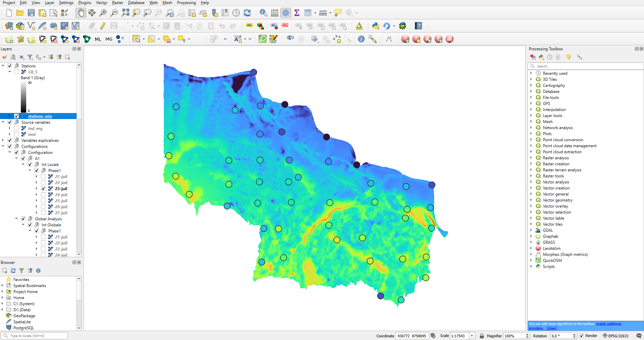
Task: Open the Processing menu
Action: pyautogui.click(x=186, y=3)
